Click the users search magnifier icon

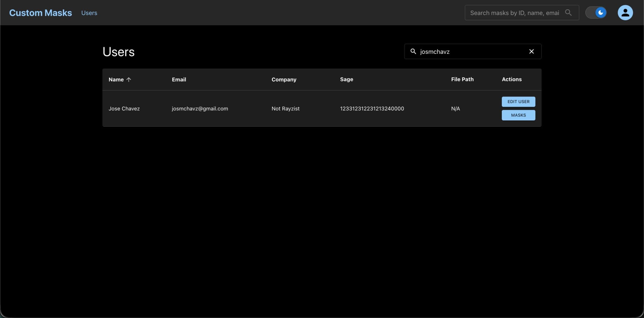(x=413, y=52)
